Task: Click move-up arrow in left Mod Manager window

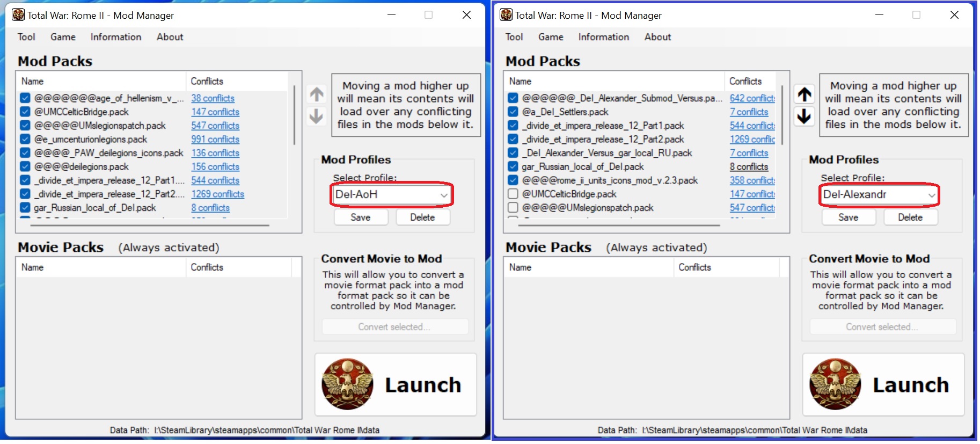Action: pos(317,94)
